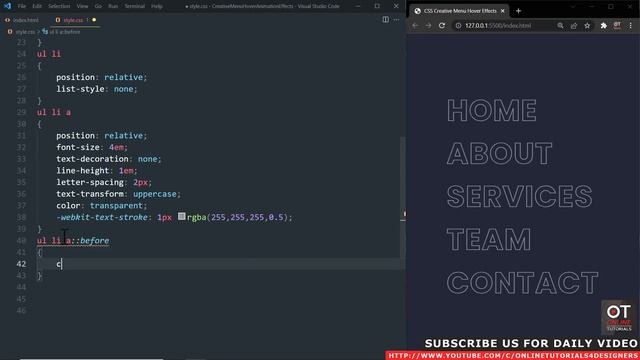Open the Run menu

113,6
